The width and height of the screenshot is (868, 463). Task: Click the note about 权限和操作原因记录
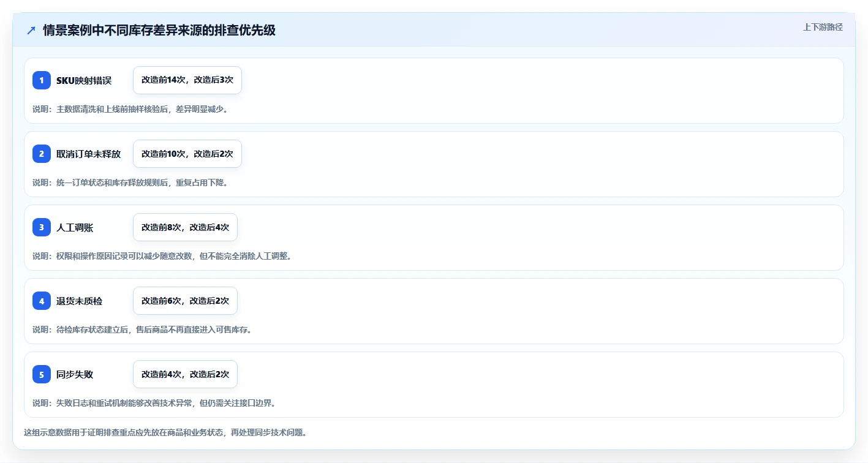pyautogui.click(x=162, y=256)
